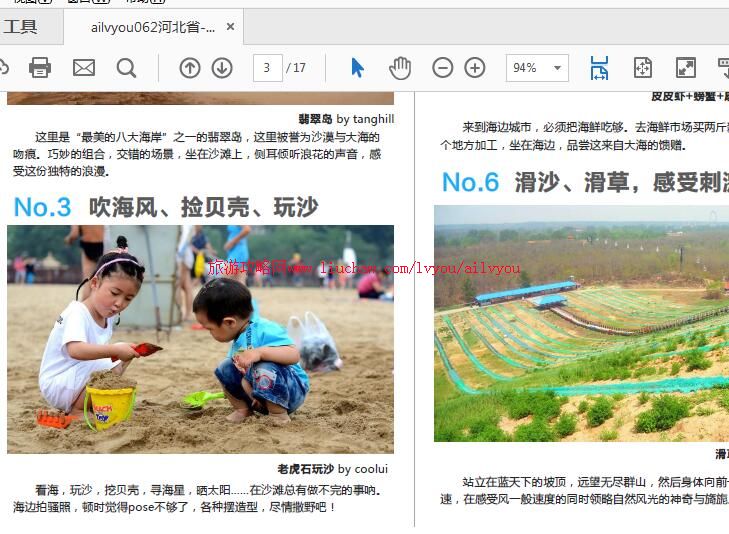Screen dimensions: 729x534
Task: Open the 94% zoom level dropdown
Action: [559, 68]
